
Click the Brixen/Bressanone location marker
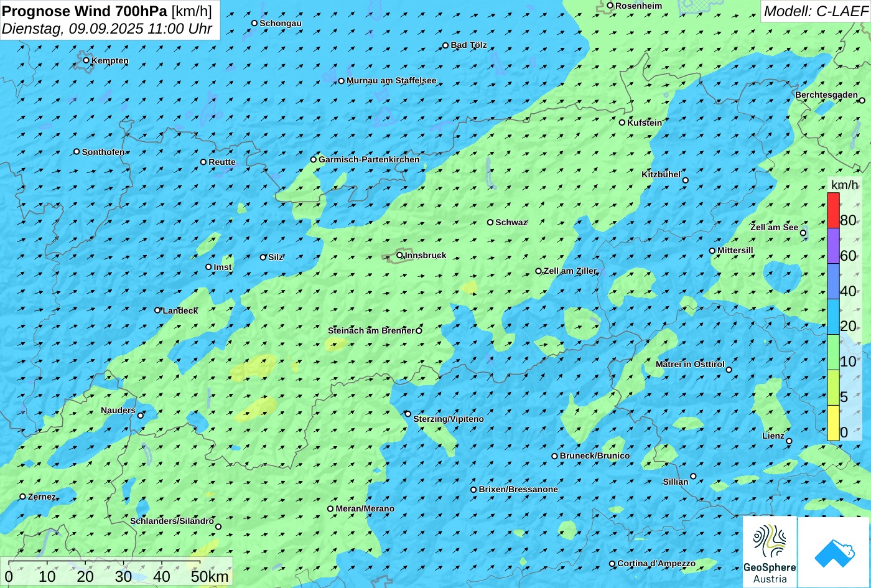pos(473,490)
